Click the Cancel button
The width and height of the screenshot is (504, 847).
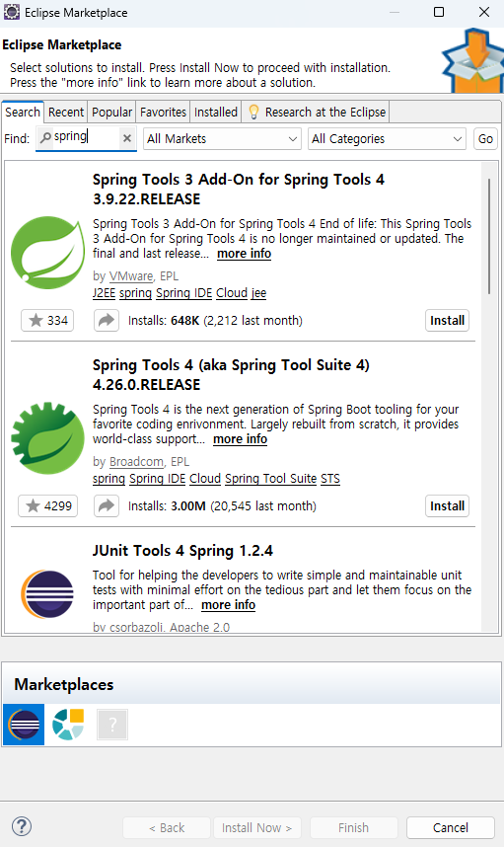coord(451,827)
